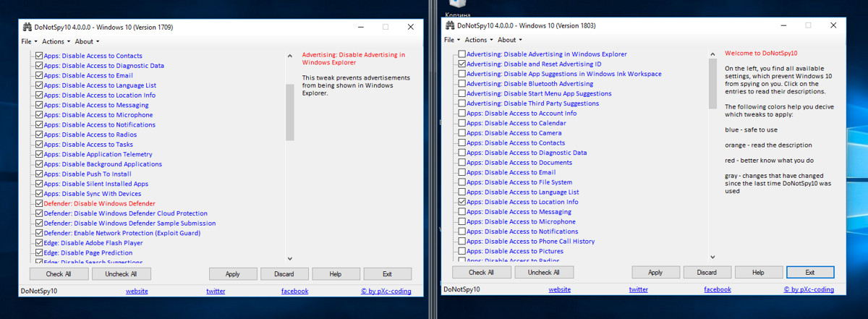Select Apps: Disable Access to File System row

click(519, 182)
